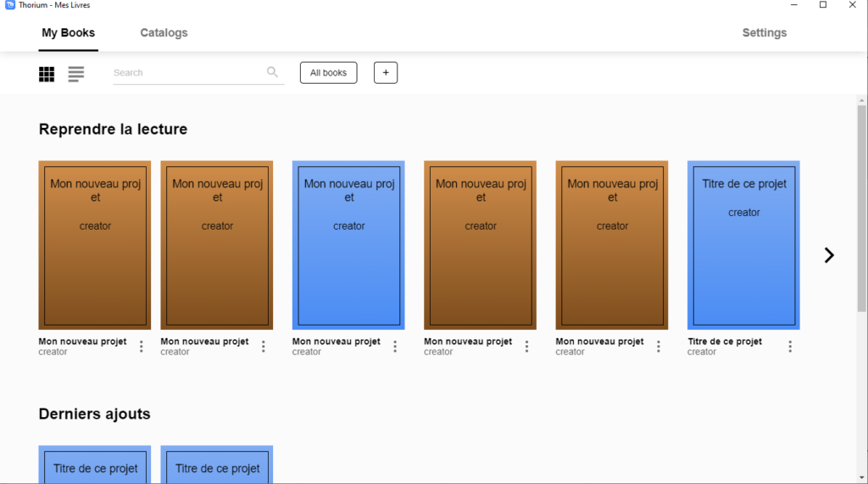Click the search magnifier icon
The height and width of the screenshot is (484, 868).
272,72
